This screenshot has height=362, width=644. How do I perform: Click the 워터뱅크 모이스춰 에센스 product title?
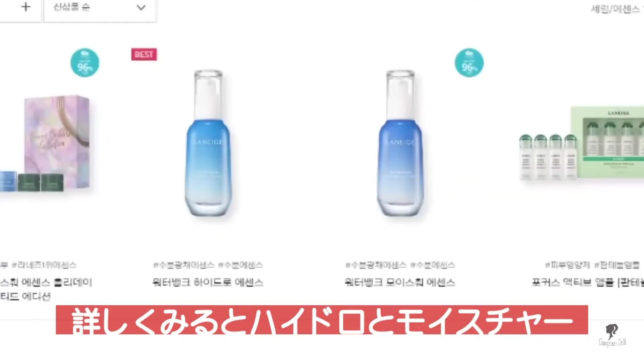point(400,282)
